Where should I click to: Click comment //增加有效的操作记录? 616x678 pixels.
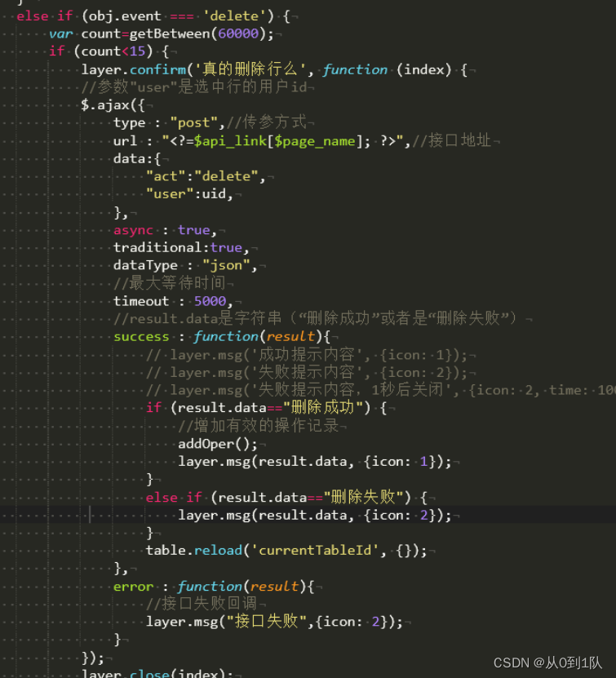point(258,426)
